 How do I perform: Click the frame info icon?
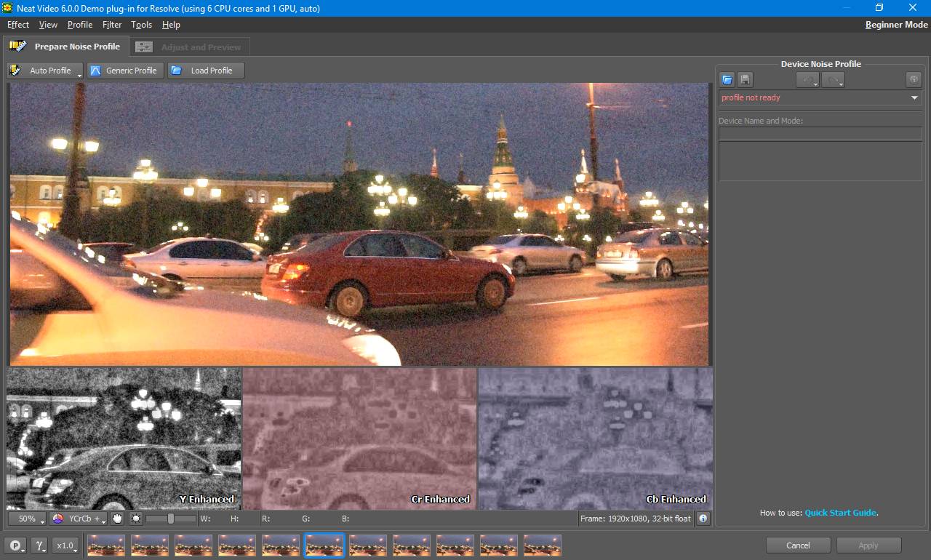click(x=703, y=519)
